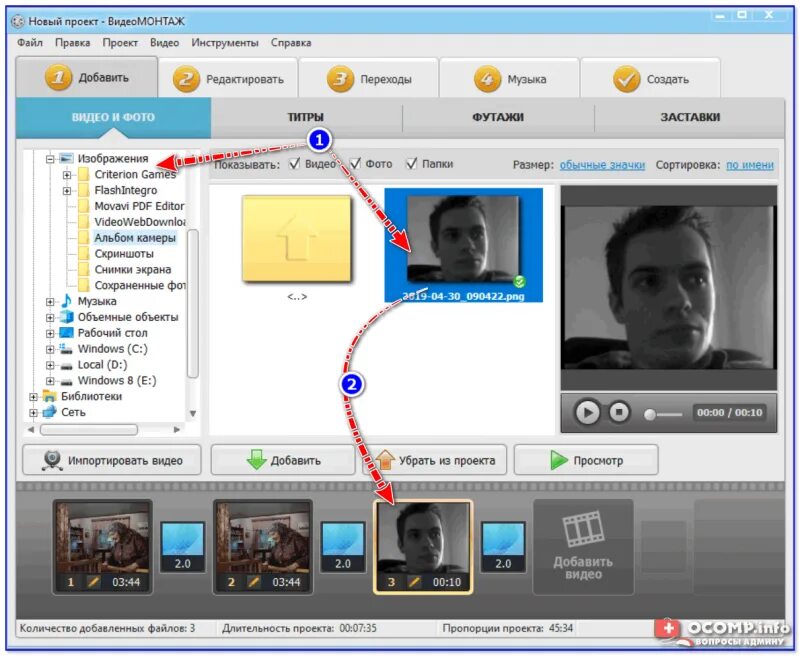Viewport: 800px width, 656px height.
Task: Go to step 3 Переходы tab
Action: (x=369, y=79)
